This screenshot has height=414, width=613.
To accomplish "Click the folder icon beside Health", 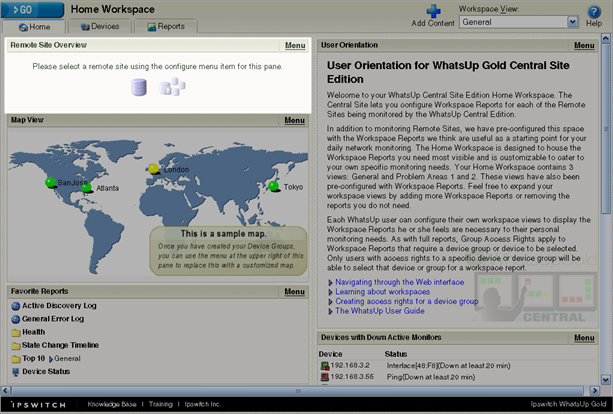I will coord(16,333).
